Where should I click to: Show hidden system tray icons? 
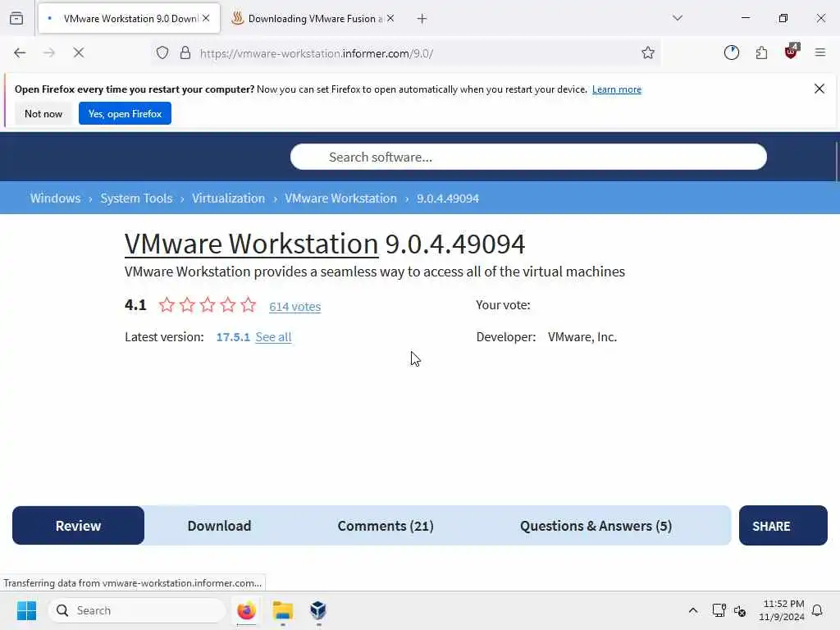tap(692, 610)
